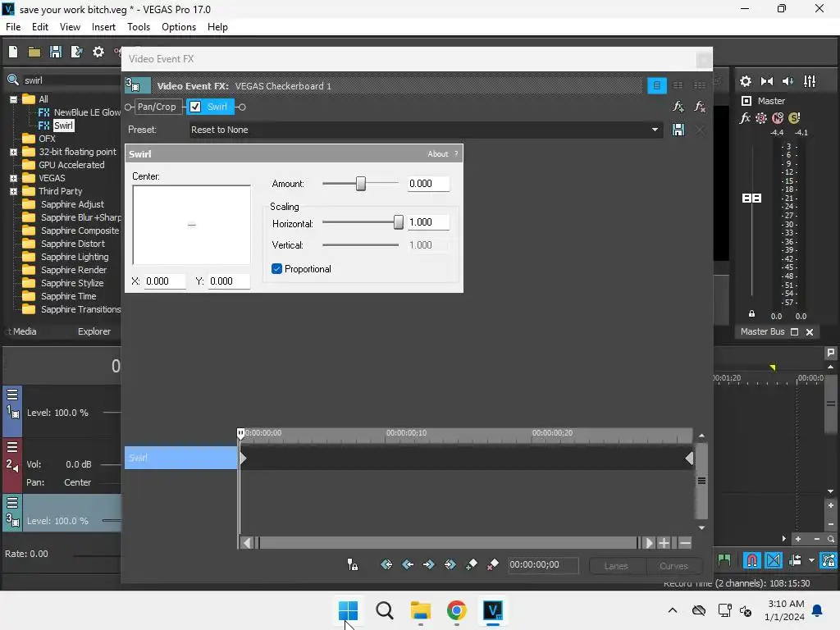The width and height of the screenshot is (840, 630).
Task: Toggle the Enable Snapping magnet icon
Action: [x=751, y=560]
